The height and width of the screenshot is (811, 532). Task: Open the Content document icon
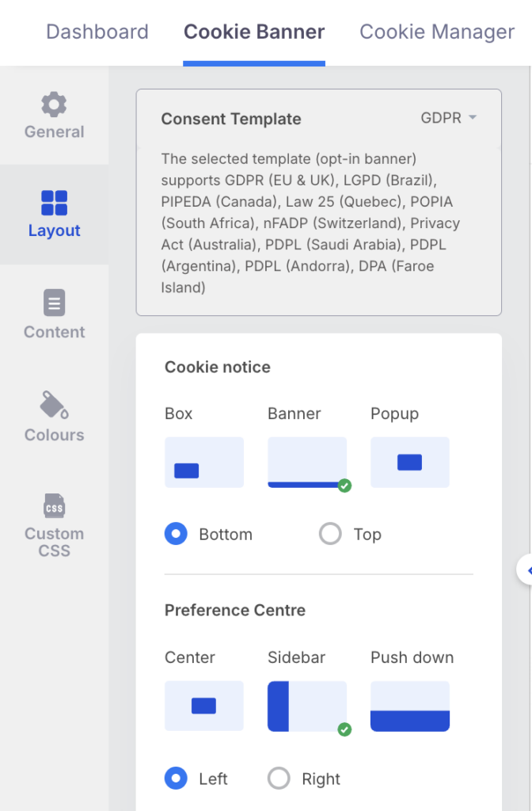pos(54,303)
